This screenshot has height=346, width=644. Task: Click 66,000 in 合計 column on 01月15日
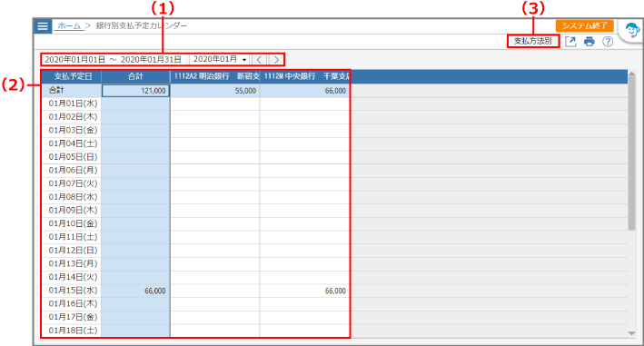tap(135, 291)
